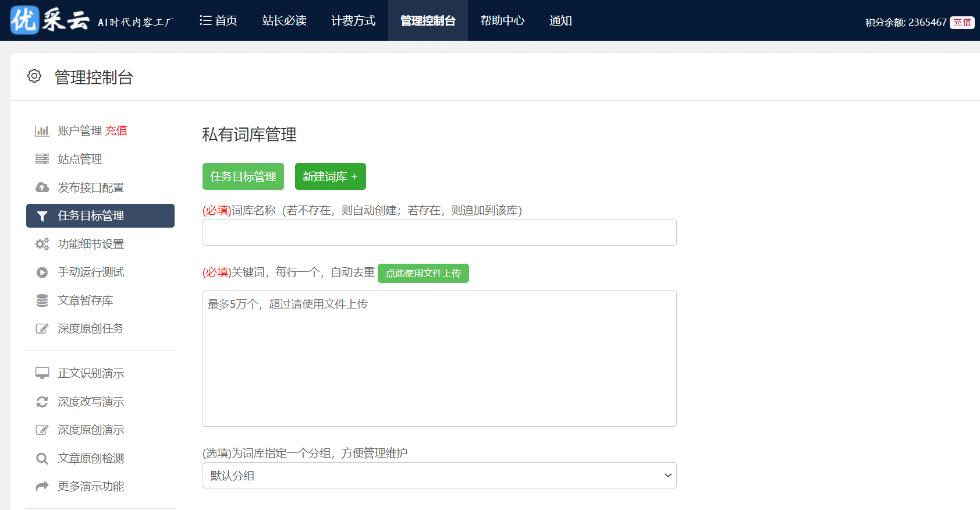The image size is (980, 510).
Task: Click the red 充值 link in sidebar
Action: tap(116, 130)
